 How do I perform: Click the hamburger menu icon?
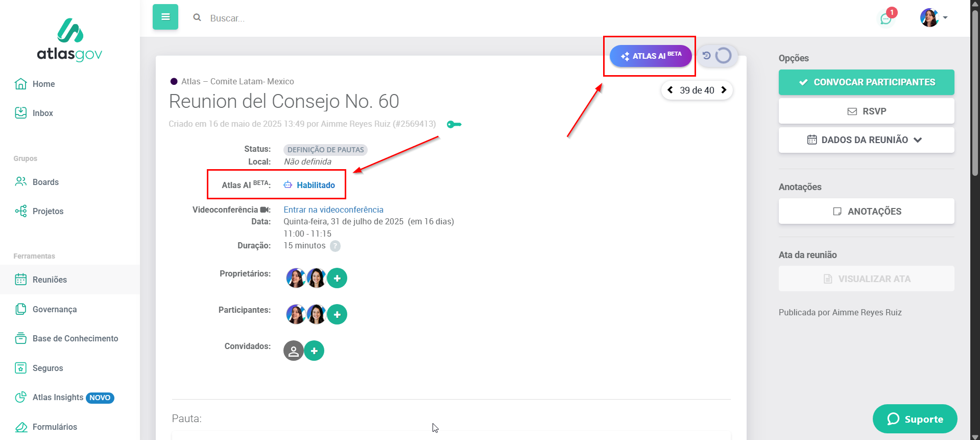(165, 17)
